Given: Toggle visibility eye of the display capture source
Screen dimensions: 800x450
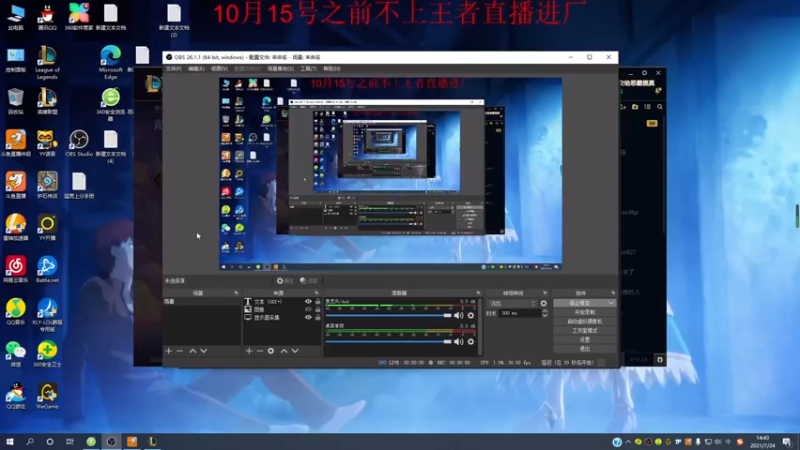Looking at the screenshot, I should click(x=308, y=317).
